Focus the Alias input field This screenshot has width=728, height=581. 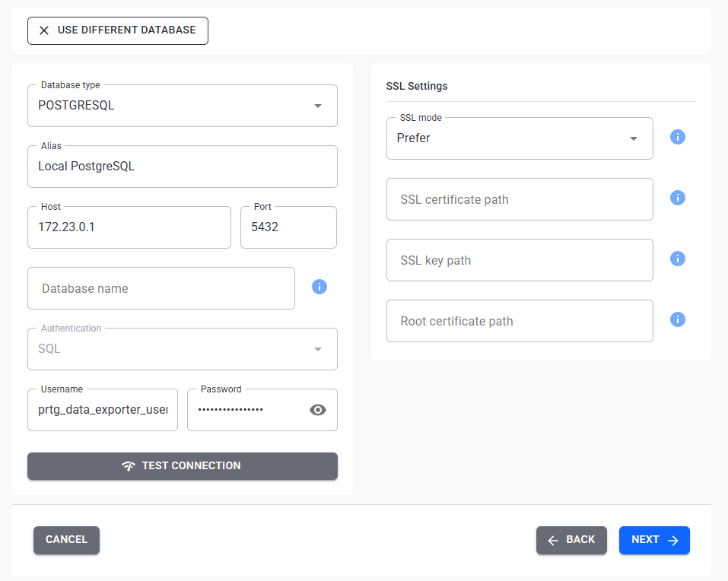point(183,167)
